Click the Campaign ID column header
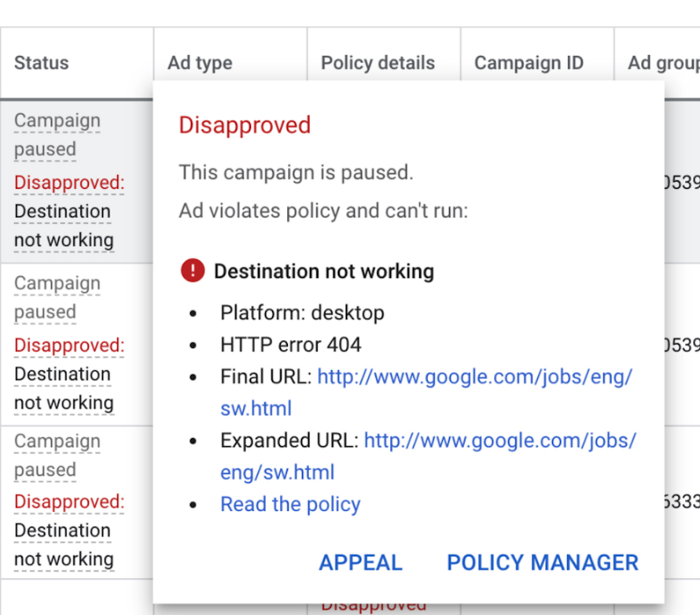 [528, 63]
